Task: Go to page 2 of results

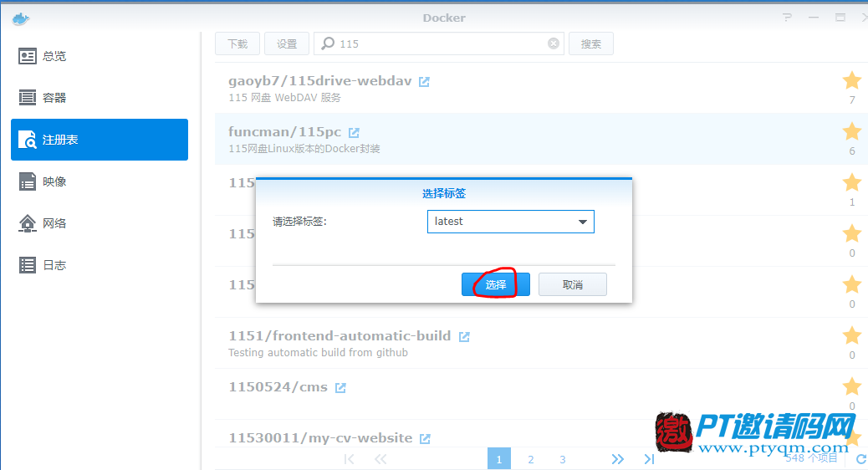Action: (x=531, y=459)
